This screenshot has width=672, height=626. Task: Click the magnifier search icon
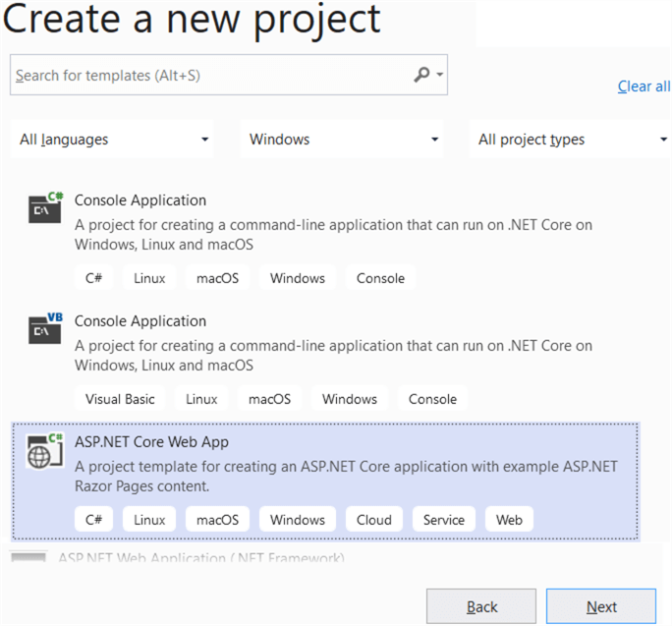pos(421,75)
